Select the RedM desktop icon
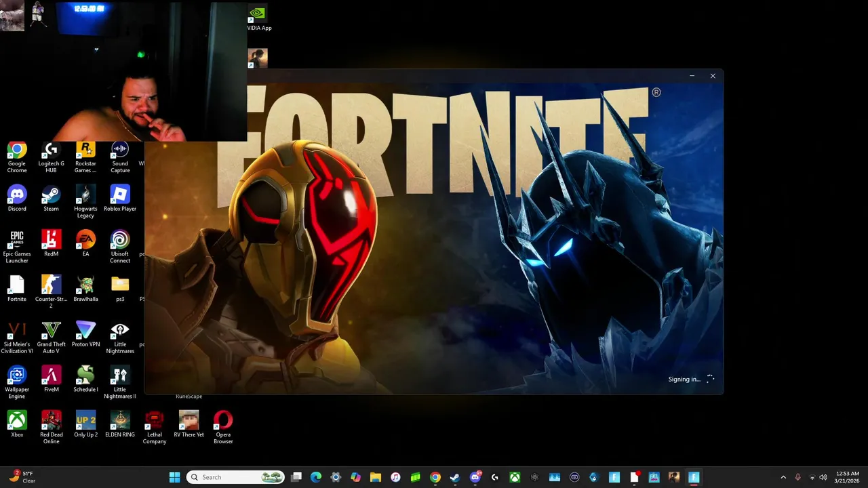868x488 pixels. click(x=51, y=243)
